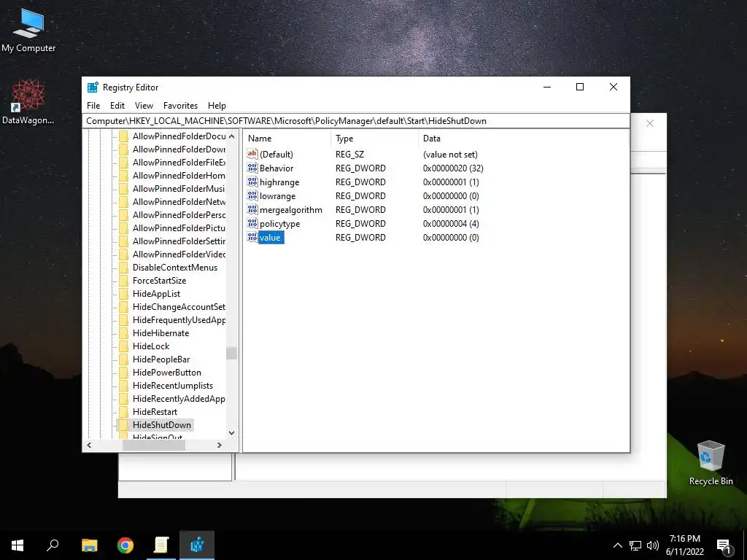Select the AllowPinnedFolderMusi key
747x560 pixels.
pyautogui.click(x=179, y=189)
